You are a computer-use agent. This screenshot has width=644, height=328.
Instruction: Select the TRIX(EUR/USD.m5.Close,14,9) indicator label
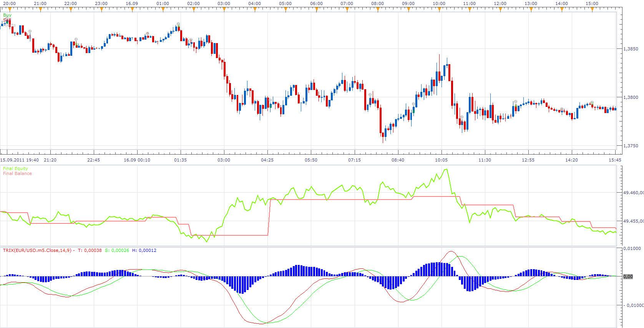coord(37,250)
